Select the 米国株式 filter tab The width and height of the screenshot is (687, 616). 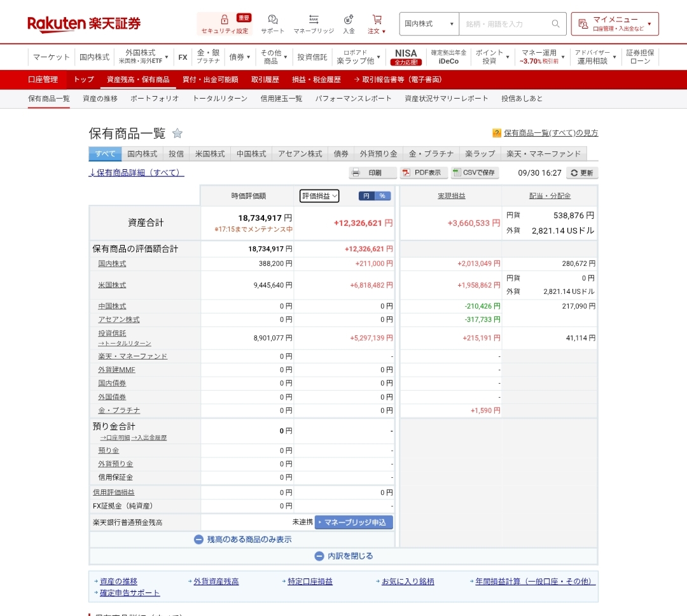click(210, 154)
